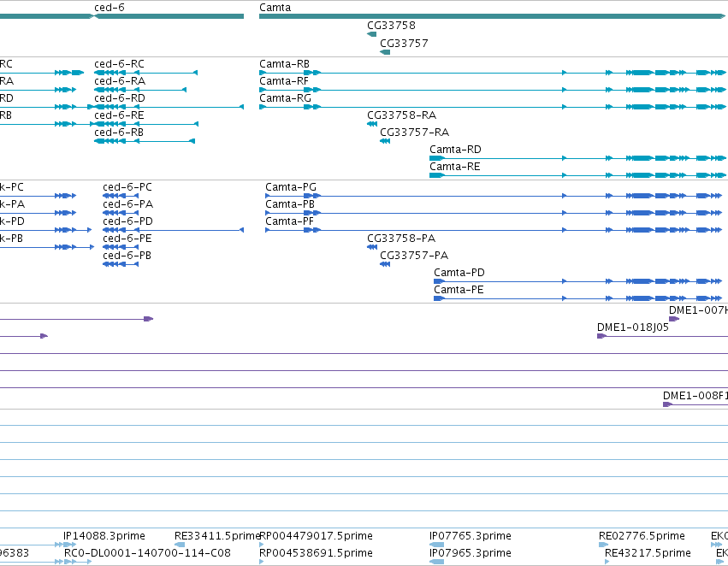Click the ced-6 gene span bar
728x566 pixels.
pyautogui.click(x=169, y=16)
